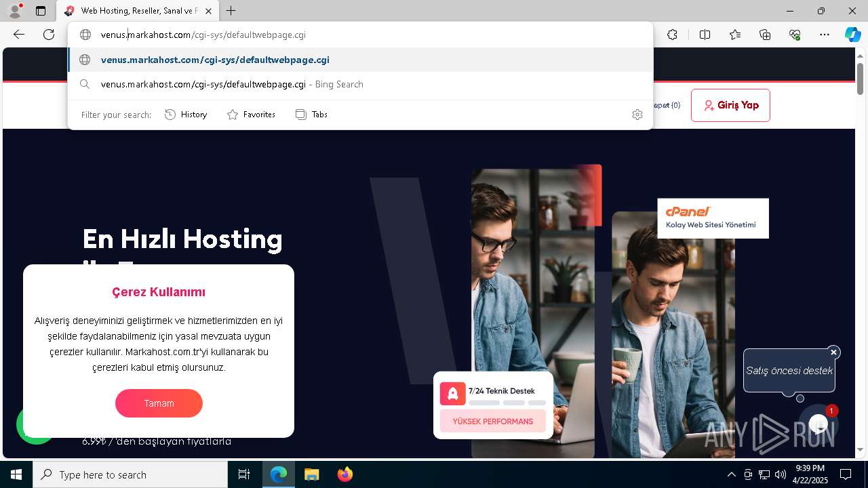
Task: Filter search by Tabs
Action: pos(311,115)
